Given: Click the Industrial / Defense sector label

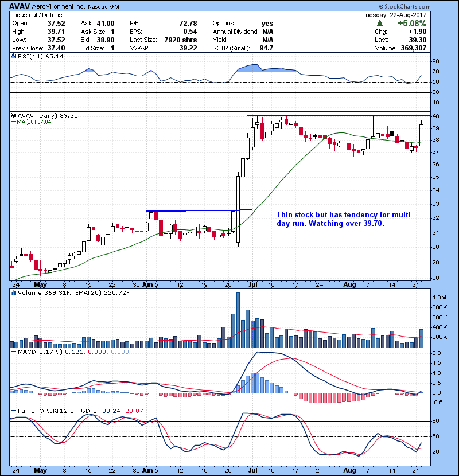Looking at the screenshot, I should tap(39, 15).
